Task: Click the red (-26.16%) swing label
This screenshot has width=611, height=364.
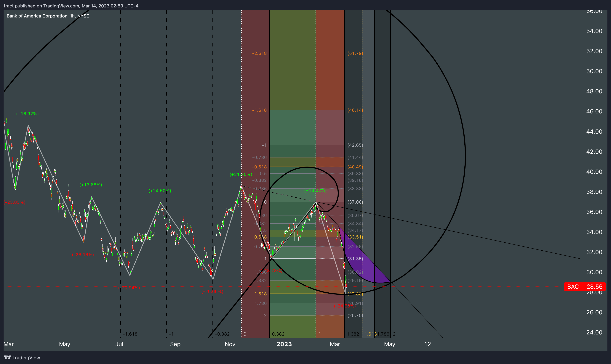Action: pos(83,255)
